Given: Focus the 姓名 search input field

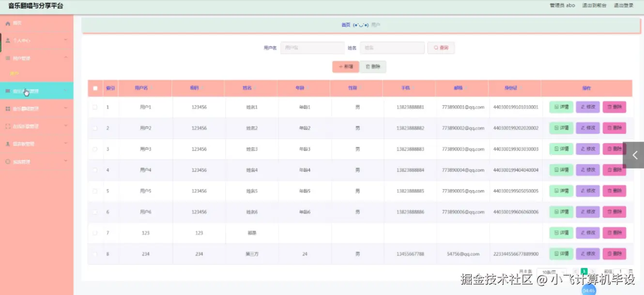Looking at the screenshot, I should [x=392, y=48].
